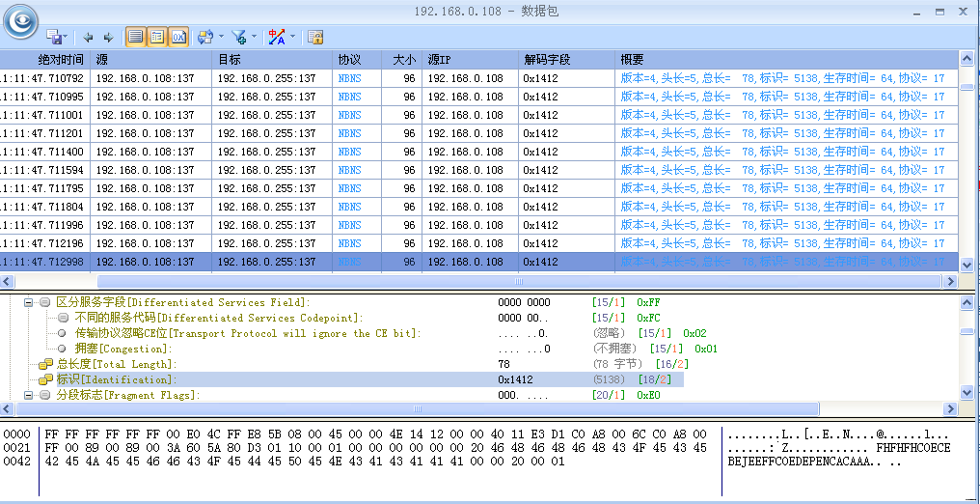
Task: Collapse the Fragment Flags tree node
Action: click(28, 396)
